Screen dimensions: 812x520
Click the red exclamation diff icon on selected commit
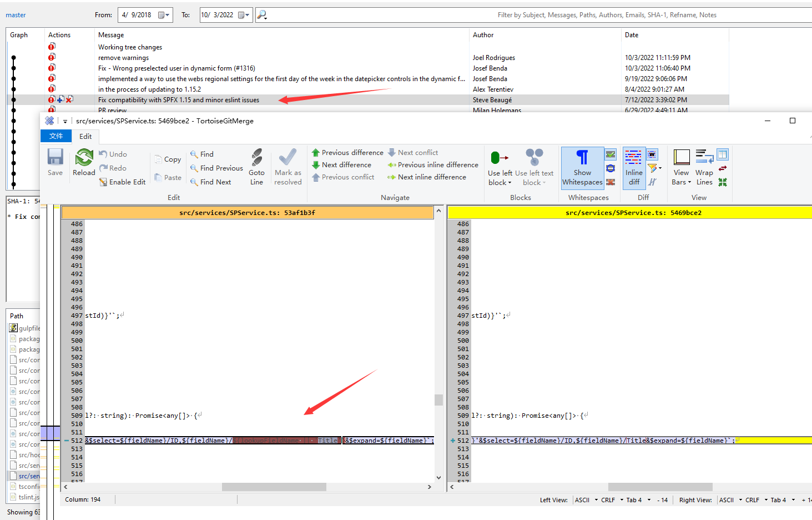coord(51,99)
